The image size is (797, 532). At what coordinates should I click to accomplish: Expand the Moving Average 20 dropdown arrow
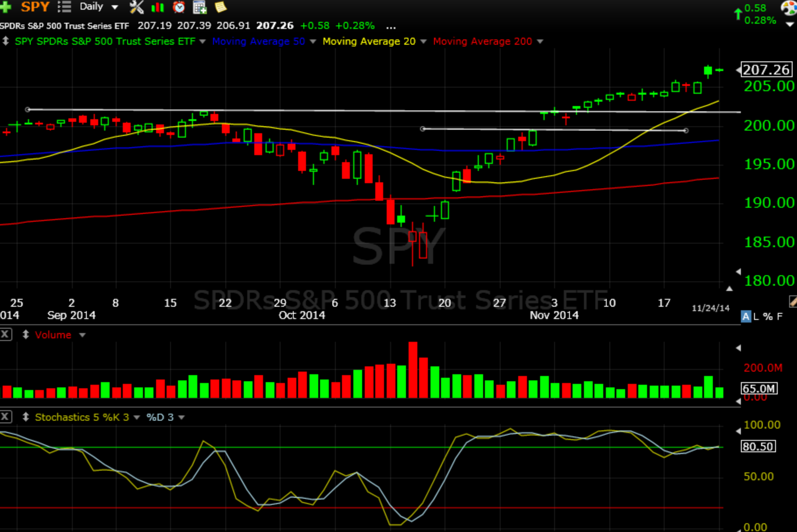[x=423, y=41]
